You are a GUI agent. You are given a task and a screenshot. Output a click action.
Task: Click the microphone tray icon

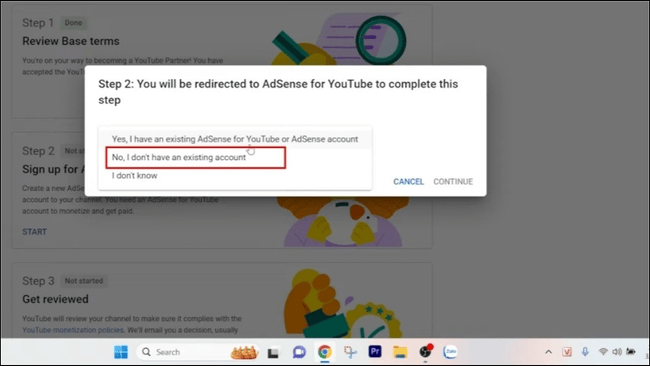click(585, 352)
